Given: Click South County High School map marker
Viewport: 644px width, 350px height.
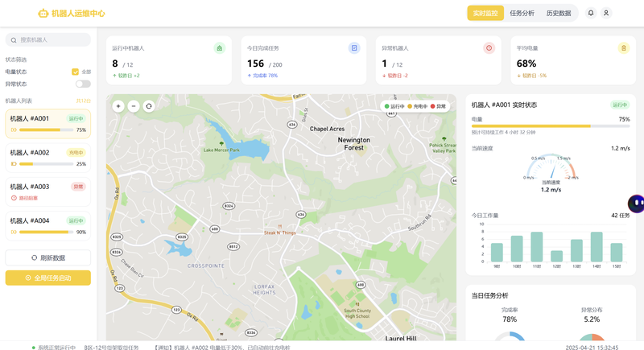Looking at the screenshot, I should click(x=357, y=304).
